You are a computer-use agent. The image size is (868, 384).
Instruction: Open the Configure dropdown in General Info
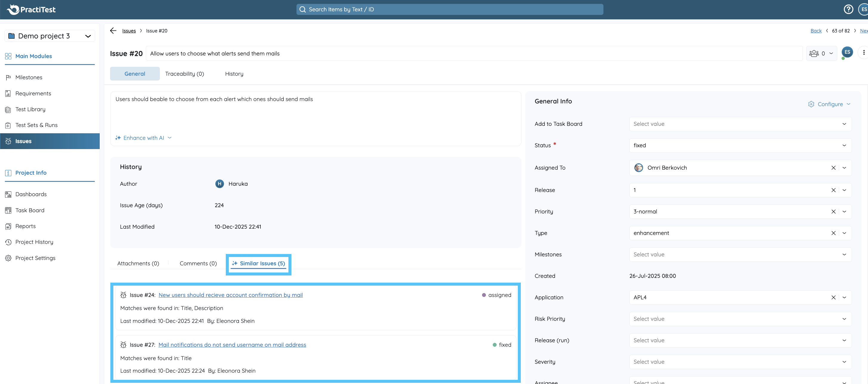click(x=830, y=104)
